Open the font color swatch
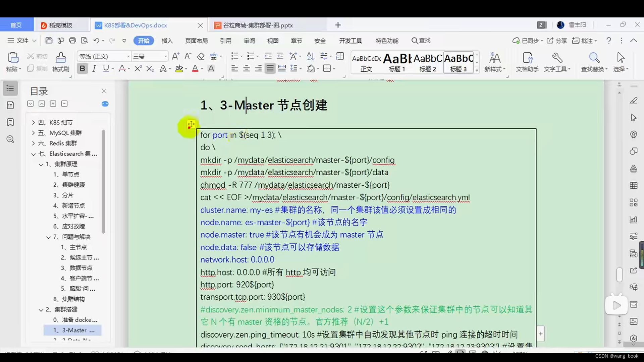The image size is (644, 362). (x=196, y=68)
